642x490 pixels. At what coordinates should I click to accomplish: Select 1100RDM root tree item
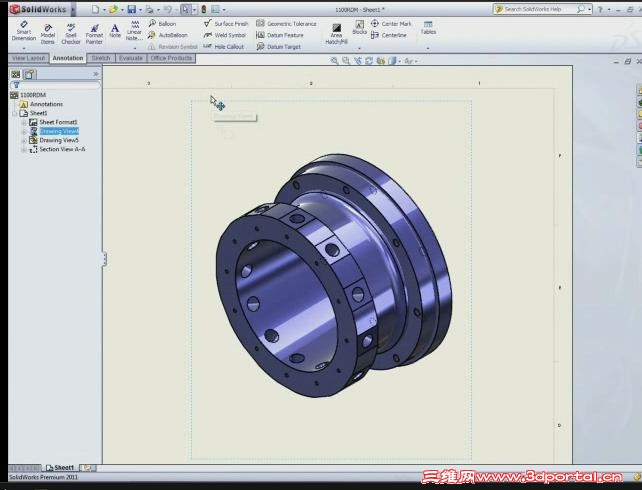pos(28,95)
